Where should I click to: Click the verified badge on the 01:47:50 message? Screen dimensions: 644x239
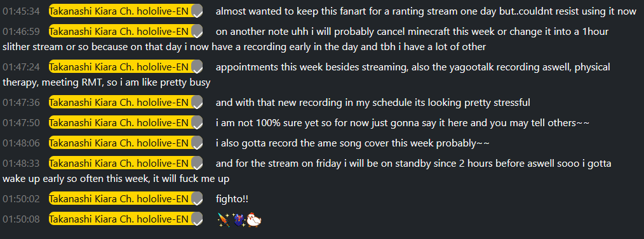coord(198,122)
